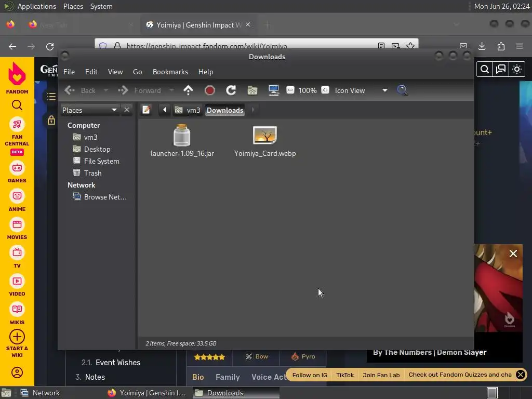Click the red Stop loading icon
Screen dimensions: 532x399
(210, 90)
